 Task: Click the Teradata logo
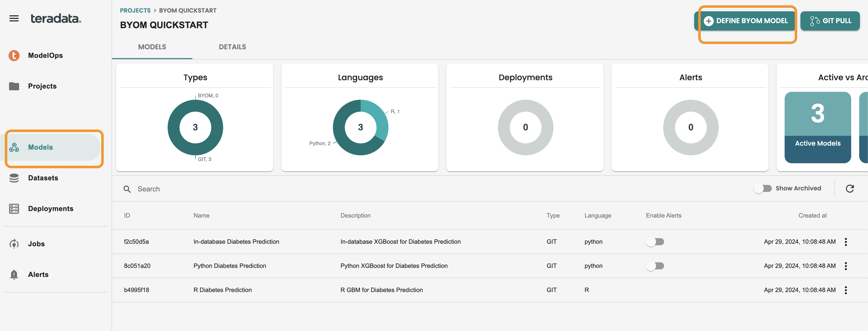[x=56, y=18]
